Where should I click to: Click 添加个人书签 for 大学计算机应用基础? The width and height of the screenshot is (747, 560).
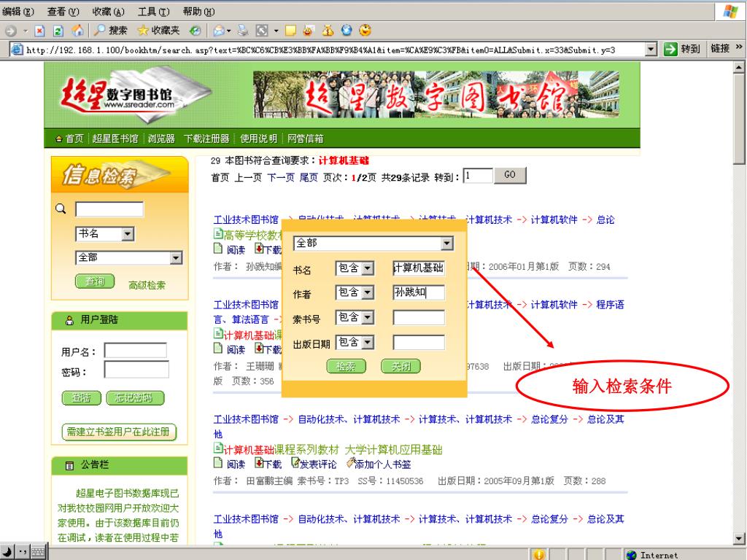pos(379,463)
